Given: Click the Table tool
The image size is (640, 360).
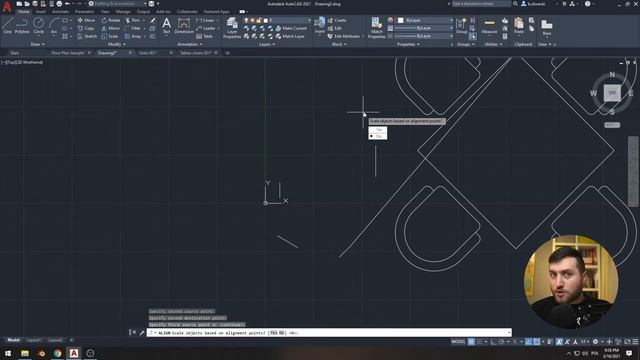Looking at the screenshot, I should (204, 36).
